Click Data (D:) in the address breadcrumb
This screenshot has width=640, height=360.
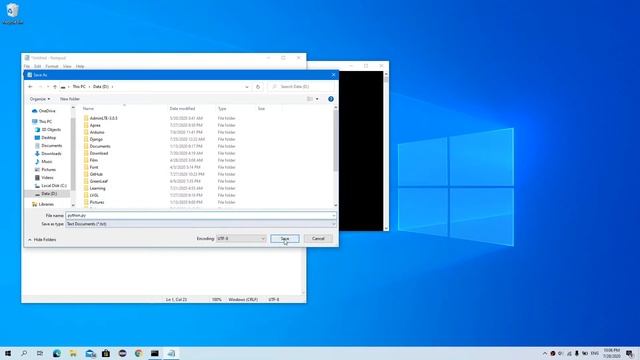(x=101, y=87)
